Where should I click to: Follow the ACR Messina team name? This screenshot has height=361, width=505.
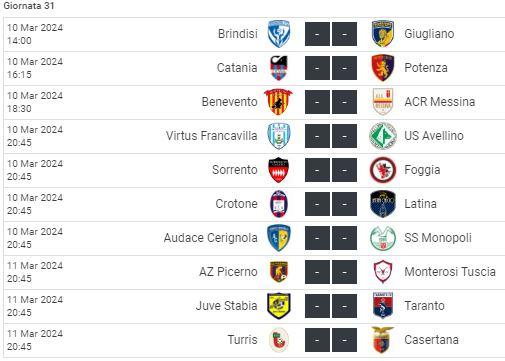coord(440,102)
